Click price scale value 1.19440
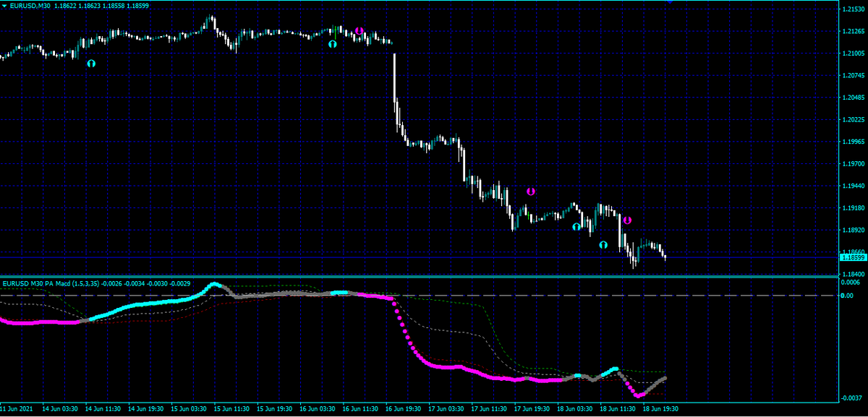Image resolution: width=868 pixels, height=417 pixels. [853, 186]
